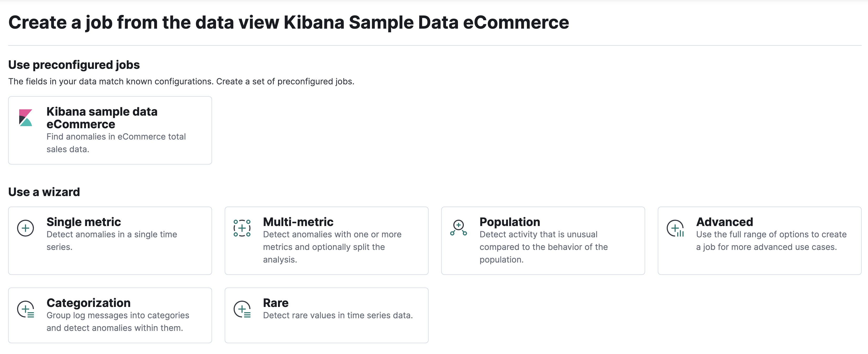The image size is (868, 354).
Task: Click the Advanced wizard icon
Action: pyautogui.click(x=675, y=228)
